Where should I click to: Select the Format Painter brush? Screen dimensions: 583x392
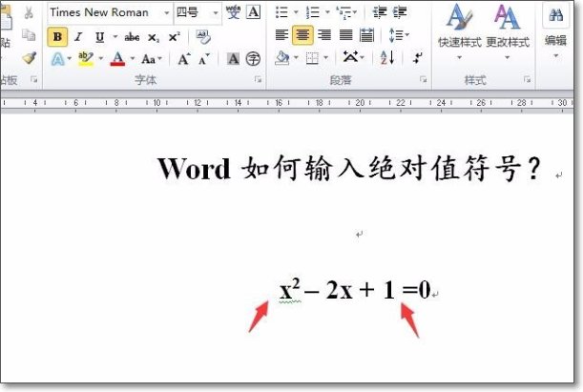[x=29, y=57]
